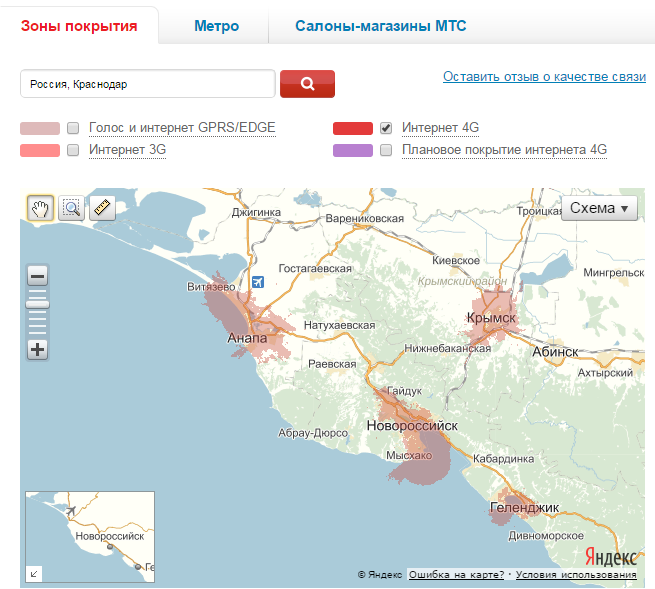
Task: Open the Схема map type dropdown
Action: (599, 208)
